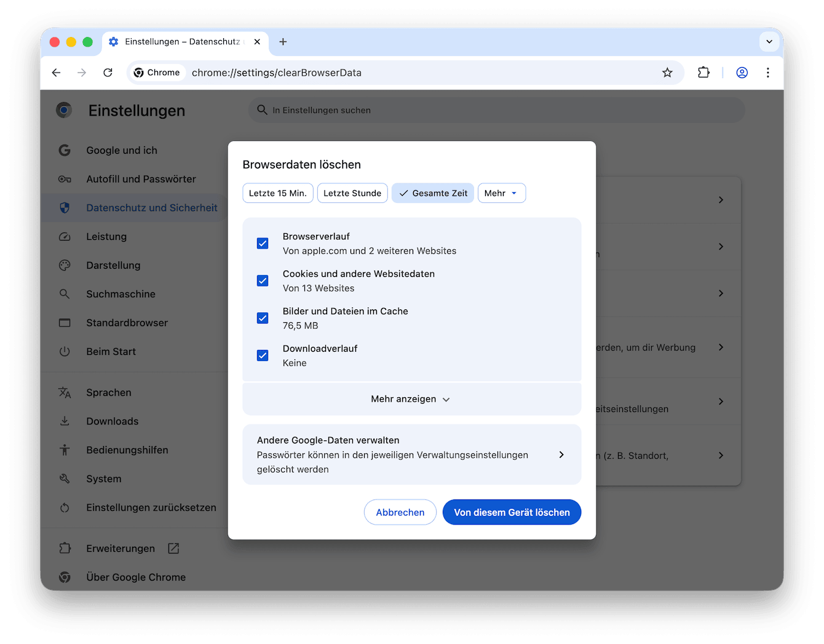Open the Mehr time range dropdown
Image resolution: width=824 pixels, height=644 pixels.
coord(501,193)
